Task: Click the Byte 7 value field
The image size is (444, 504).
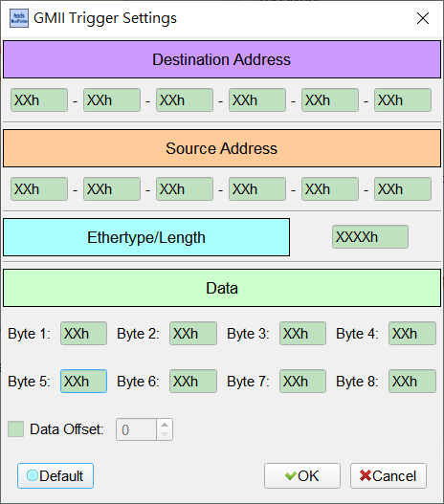Action: tap(302, 382)
